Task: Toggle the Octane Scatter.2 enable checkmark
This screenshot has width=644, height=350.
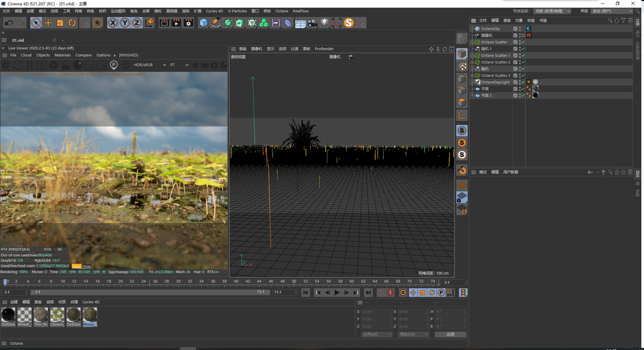Action: (523, 62)
